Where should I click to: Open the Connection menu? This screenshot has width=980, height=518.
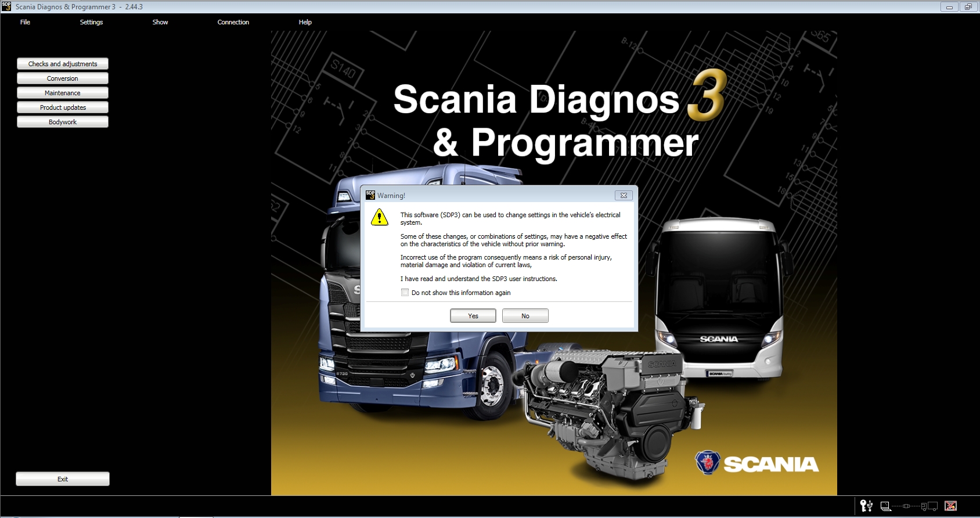233,22
